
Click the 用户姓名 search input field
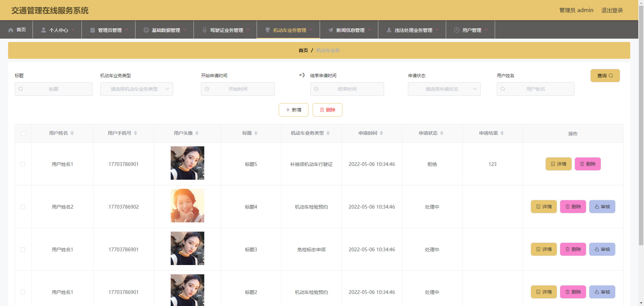point(536,89)
